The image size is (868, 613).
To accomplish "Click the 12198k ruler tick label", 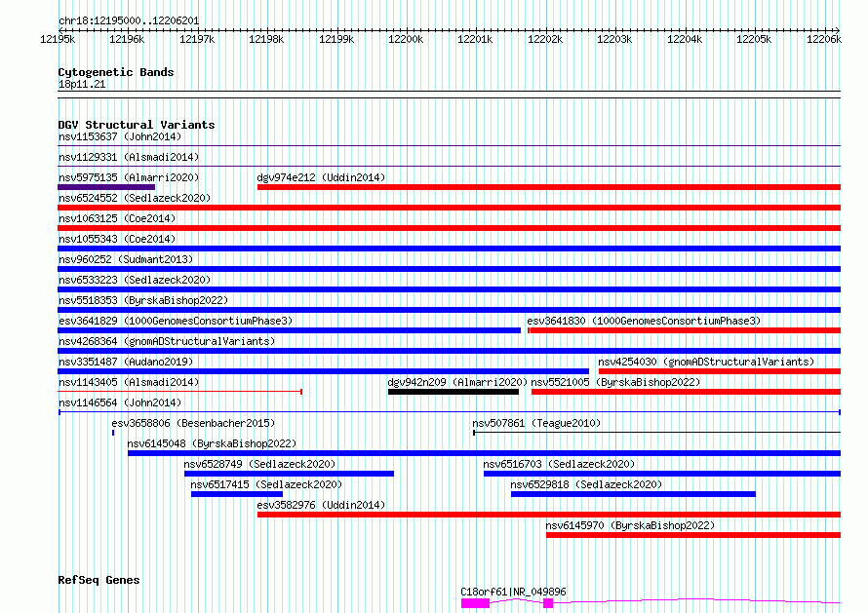I will point(266,39).
